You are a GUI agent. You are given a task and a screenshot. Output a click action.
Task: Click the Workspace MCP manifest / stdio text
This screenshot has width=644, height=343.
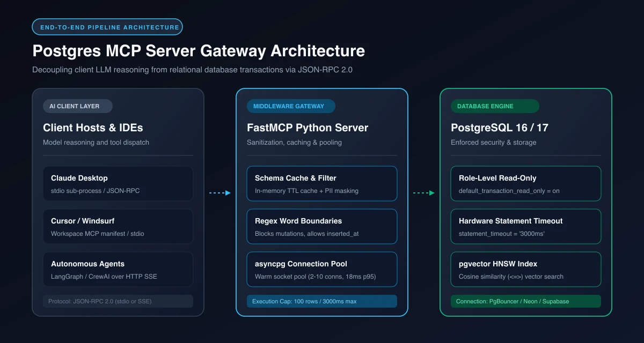(x=98, y=234)
